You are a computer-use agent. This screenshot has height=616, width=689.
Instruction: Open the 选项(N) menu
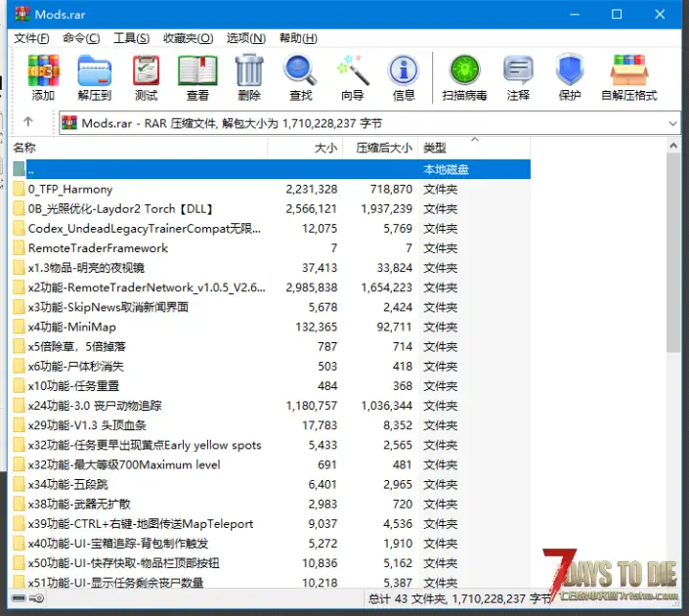246,38
